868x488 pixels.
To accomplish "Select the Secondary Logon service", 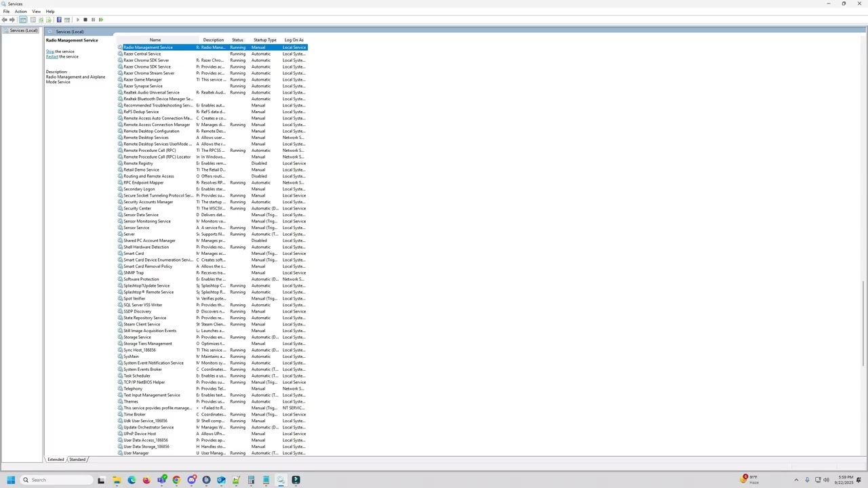I will [x=212, y=189].
